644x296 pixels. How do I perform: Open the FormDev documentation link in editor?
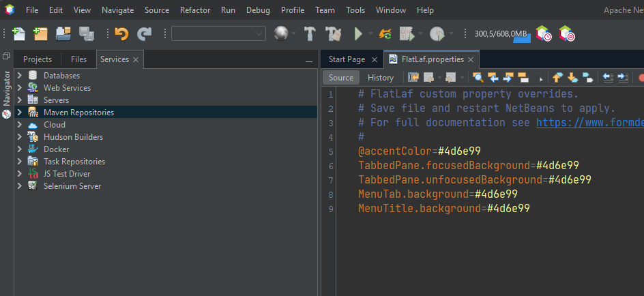(x=590, y=123)
